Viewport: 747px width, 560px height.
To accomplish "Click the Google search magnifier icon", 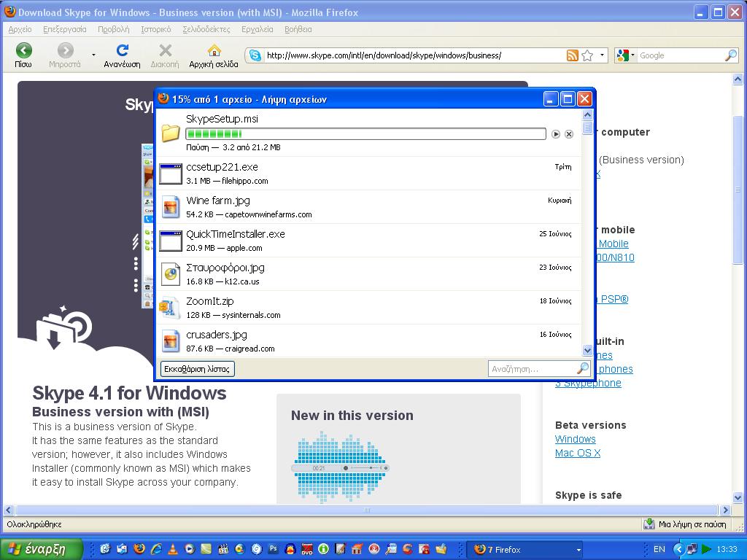I will coord(730,55).
